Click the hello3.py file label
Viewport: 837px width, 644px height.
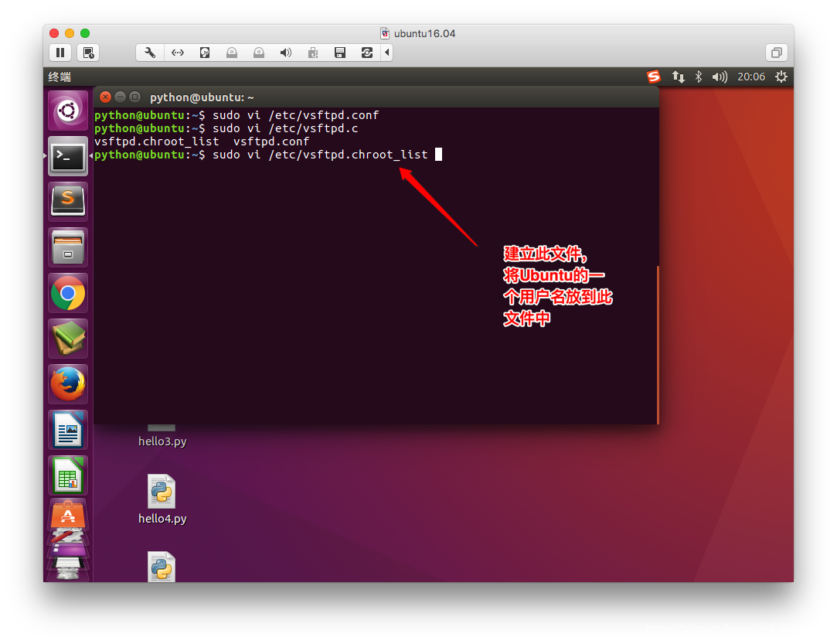[162, 441]
